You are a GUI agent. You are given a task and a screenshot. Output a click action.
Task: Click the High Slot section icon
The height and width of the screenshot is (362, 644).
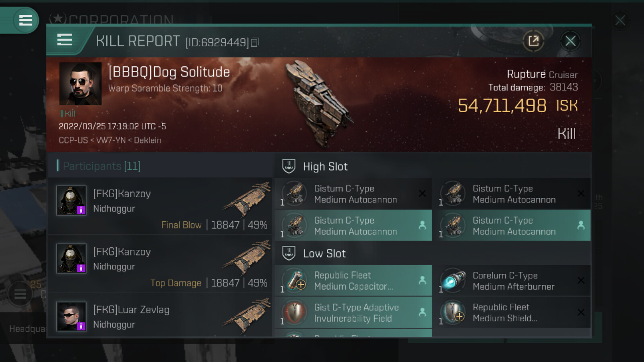[289, 166]
